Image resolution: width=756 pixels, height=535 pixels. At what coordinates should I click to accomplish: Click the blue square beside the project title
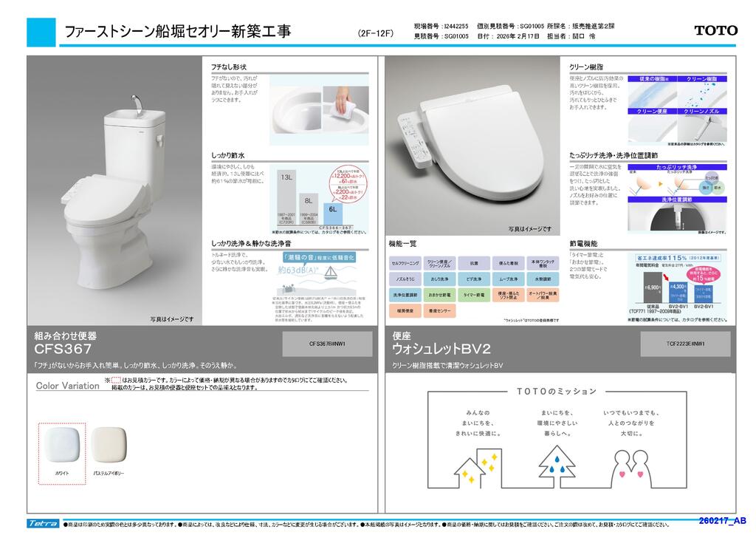41,33
